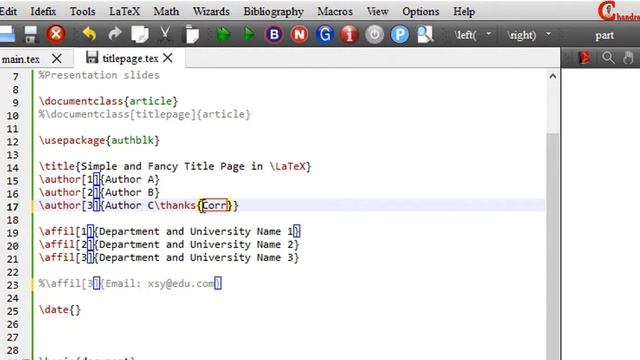Open the Idefix menu
640x360 pixels.
pyautogui.click(x=43, y=11)
